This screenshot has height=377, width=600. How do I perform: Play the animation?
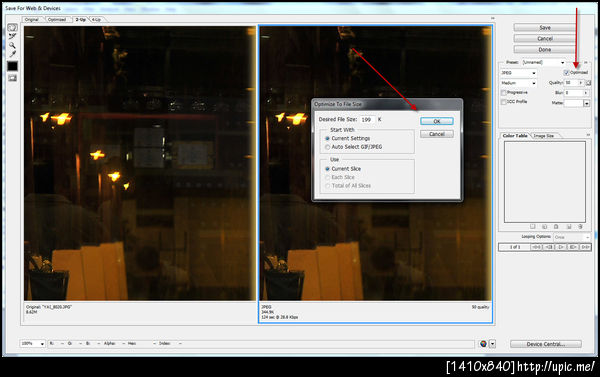(x=561, y=247)
